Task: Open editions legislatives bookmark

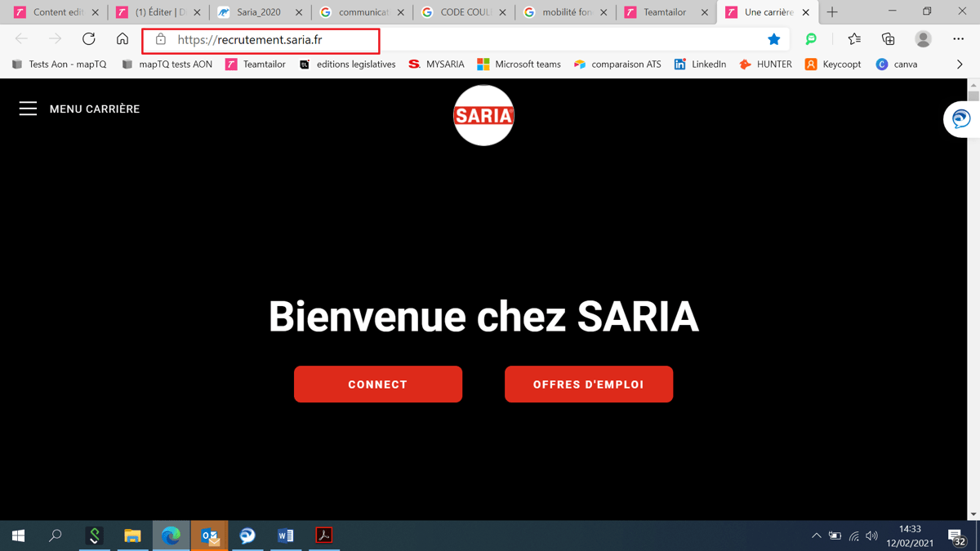Action: point(347,64)
